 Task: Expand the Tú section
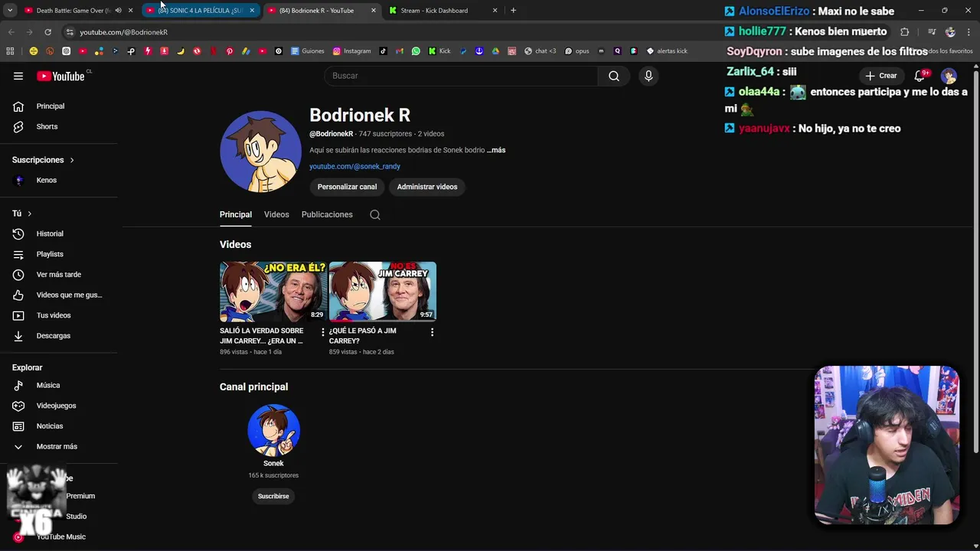click(22, 214)
